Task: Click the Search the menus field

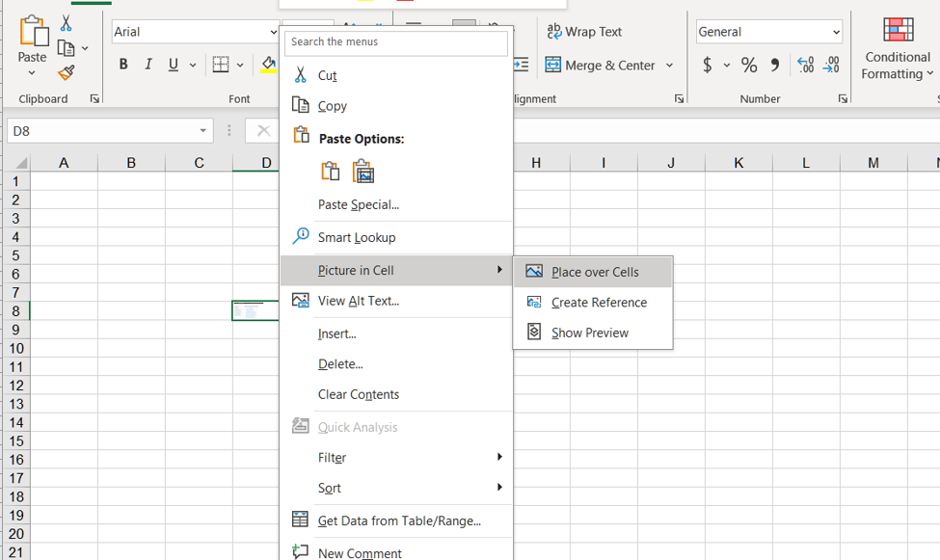Action: [x=395, y=42]
